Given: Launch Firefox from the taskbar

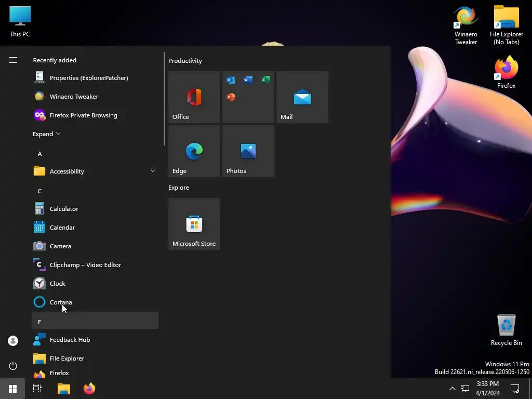Looking at the screenshot, I should pos(89,389).
